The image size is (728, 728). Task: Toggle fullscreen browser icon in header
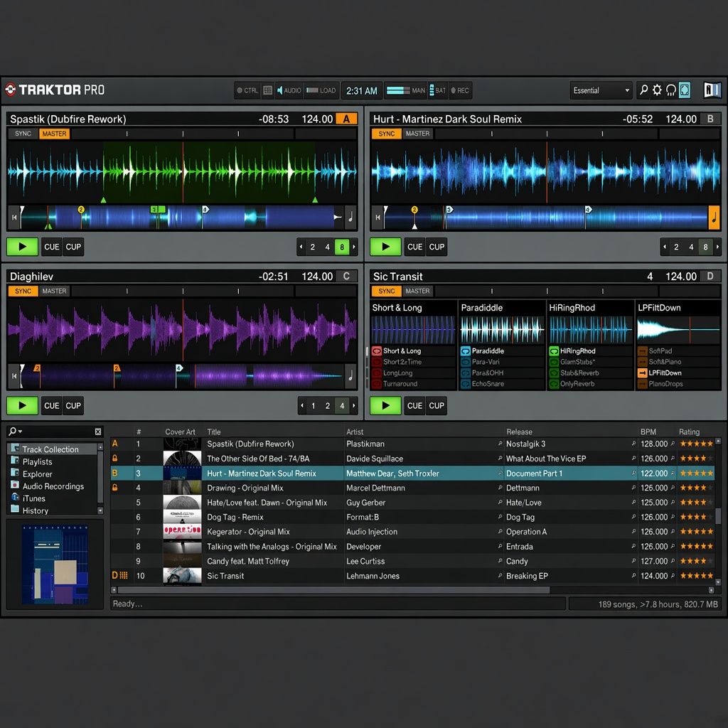(685, 90)
